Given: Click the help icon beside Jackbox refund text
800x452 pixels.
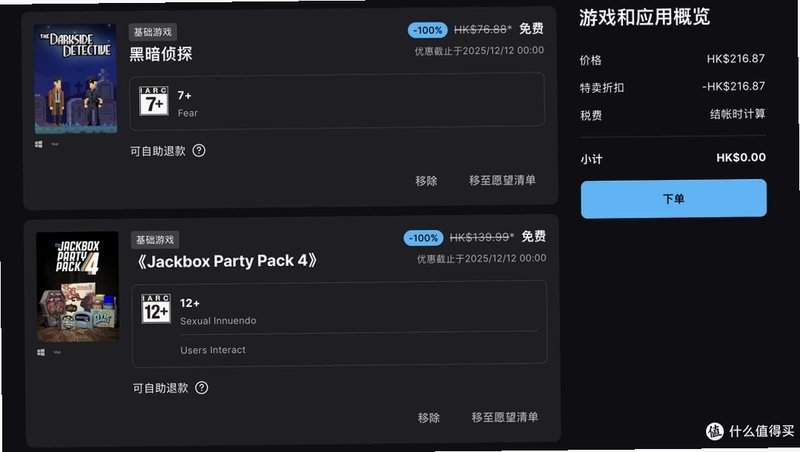Looking at the screenshot, I should click(202, 388).
